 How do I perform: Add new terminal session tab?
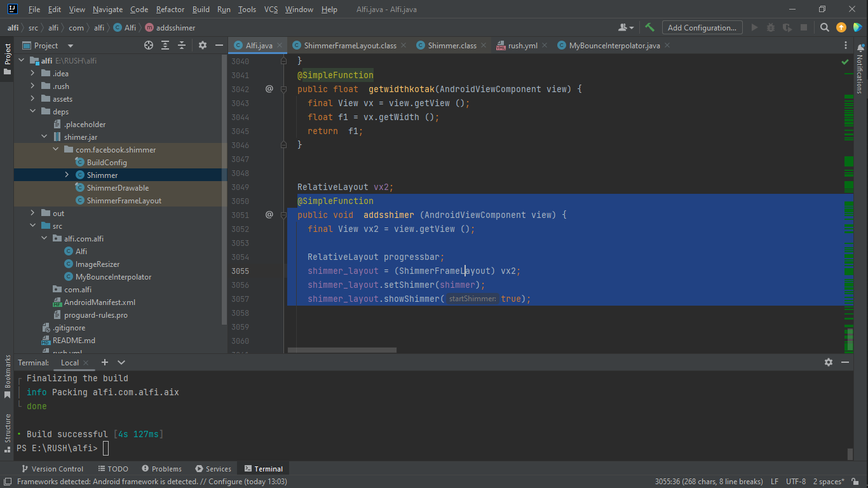pyautogui.click(x=105, y=362)
